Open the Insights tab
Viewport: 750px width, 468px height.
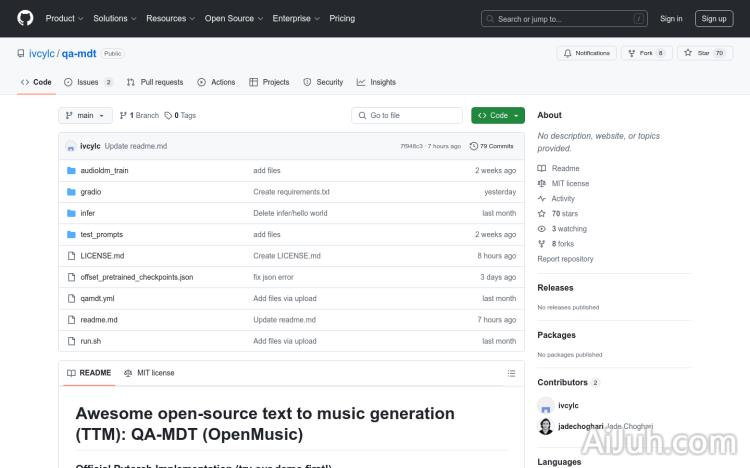[376, 82]
